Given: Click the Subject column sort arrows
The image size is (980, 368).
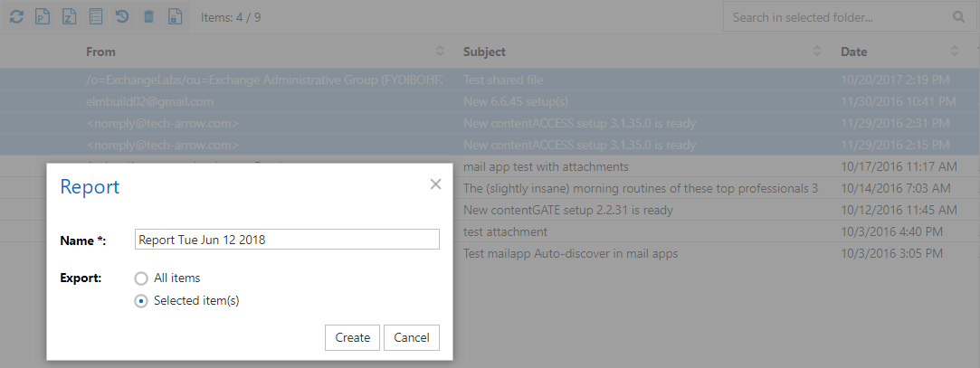Looking at the screenshot, I should pos(817,52).
